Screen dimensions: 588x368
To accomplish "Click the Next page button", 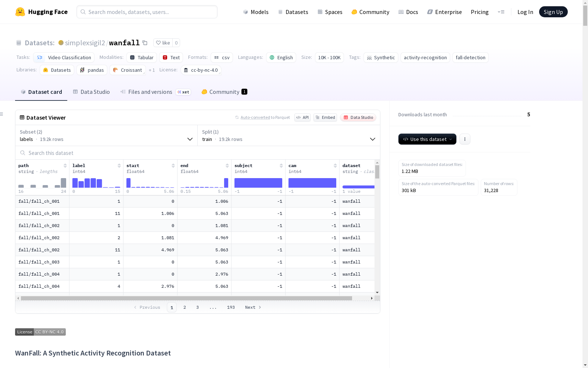I will point(253,307).
